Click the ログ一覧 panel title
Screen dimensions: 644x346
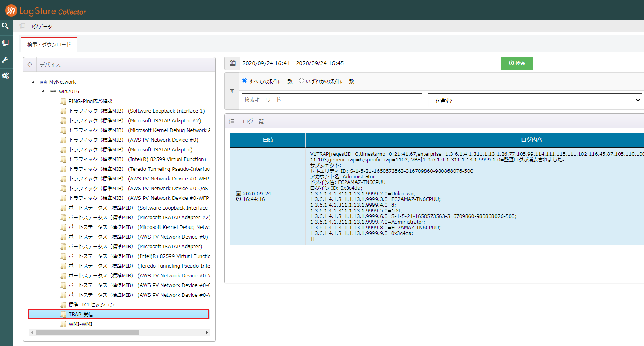[x=253, y=121]
